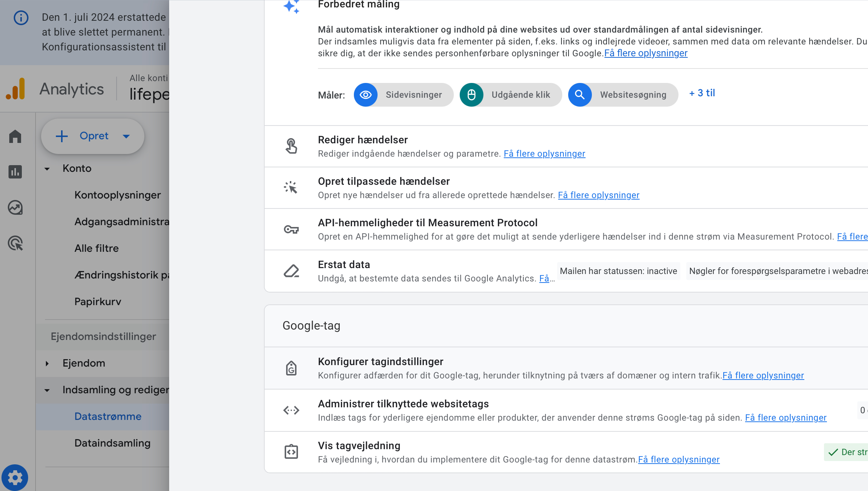Open the Explore icon in sidebar
868x491 pixels.
pos(15,208)
